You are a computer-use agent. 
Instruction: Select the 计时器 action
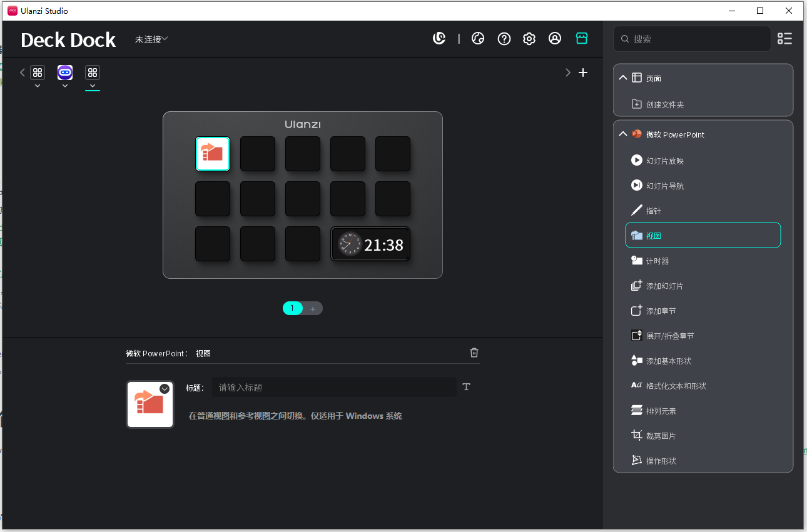pos(657,261)
